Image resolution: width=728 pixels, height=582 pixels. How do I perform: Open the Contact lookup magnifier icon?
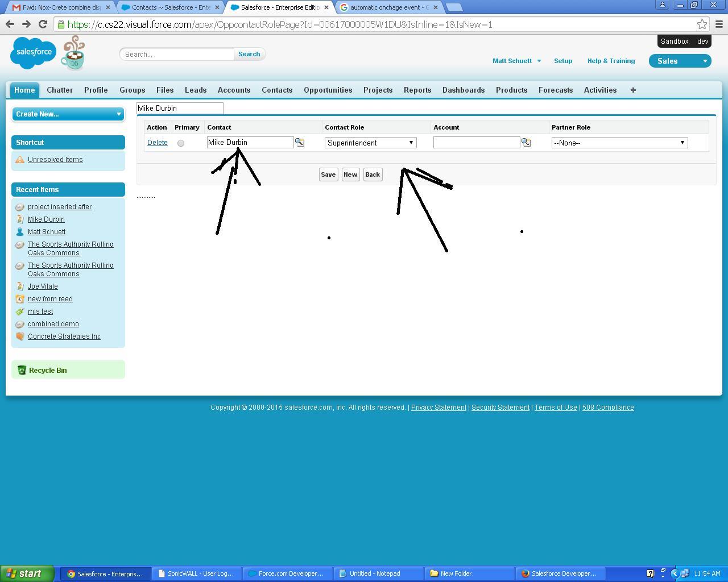click(x=299, y=142)
